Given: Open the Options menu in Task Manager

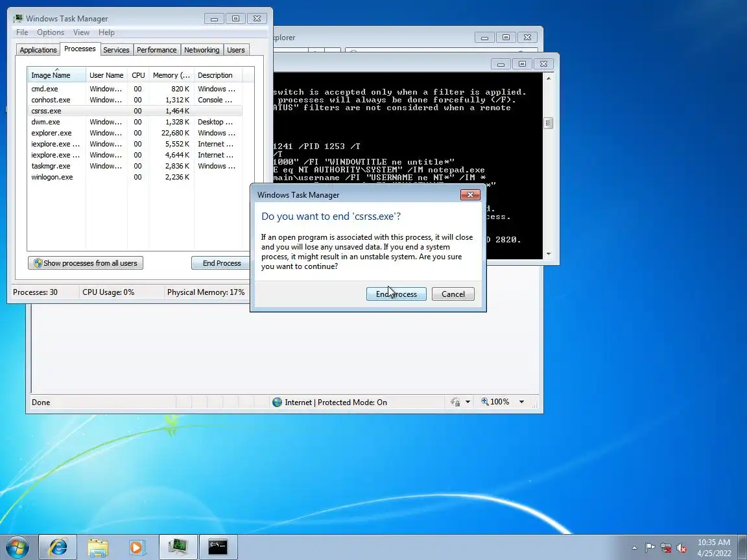Looking at the screenshot, I should pyautogui.click(x=51, y=32).
